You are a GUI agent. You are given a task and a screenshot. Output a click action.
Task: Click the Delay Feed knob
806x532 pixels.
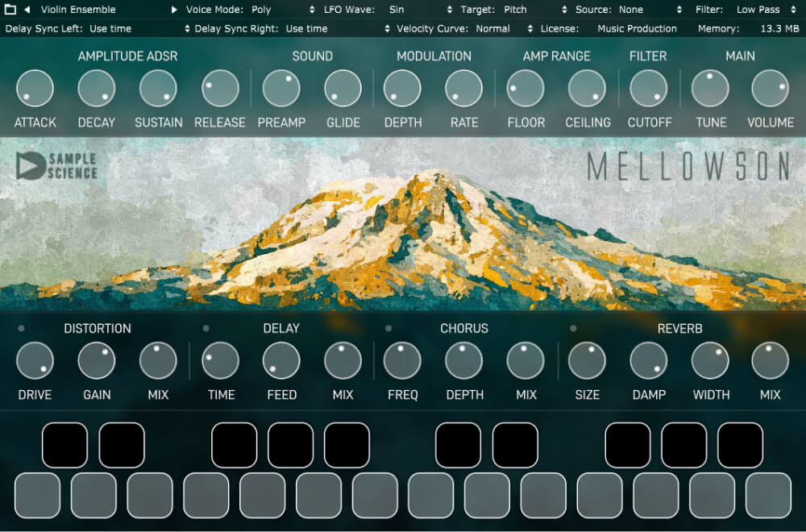click(281, 361)
